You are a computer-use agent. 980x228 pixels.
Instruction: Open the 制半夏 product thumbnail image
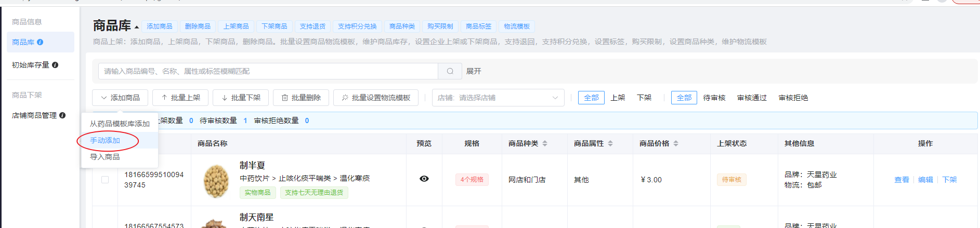216,180
